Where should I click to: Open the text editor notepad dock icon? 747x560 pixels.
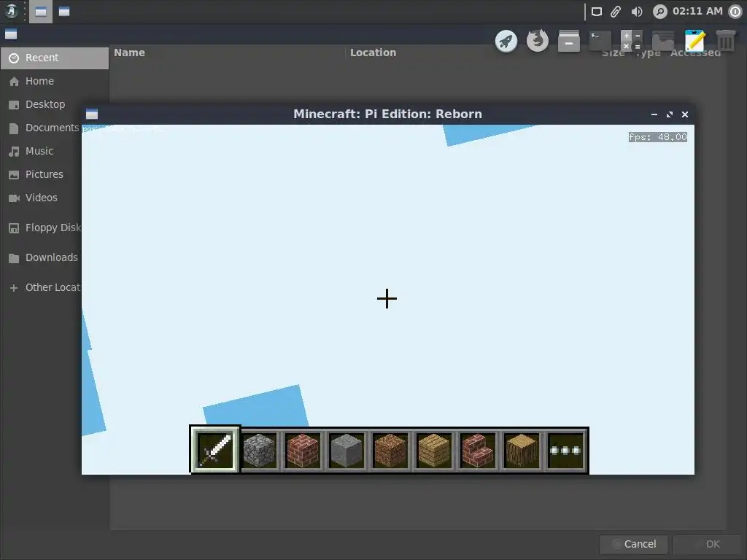pyautogui.click(x=694, y=41)
